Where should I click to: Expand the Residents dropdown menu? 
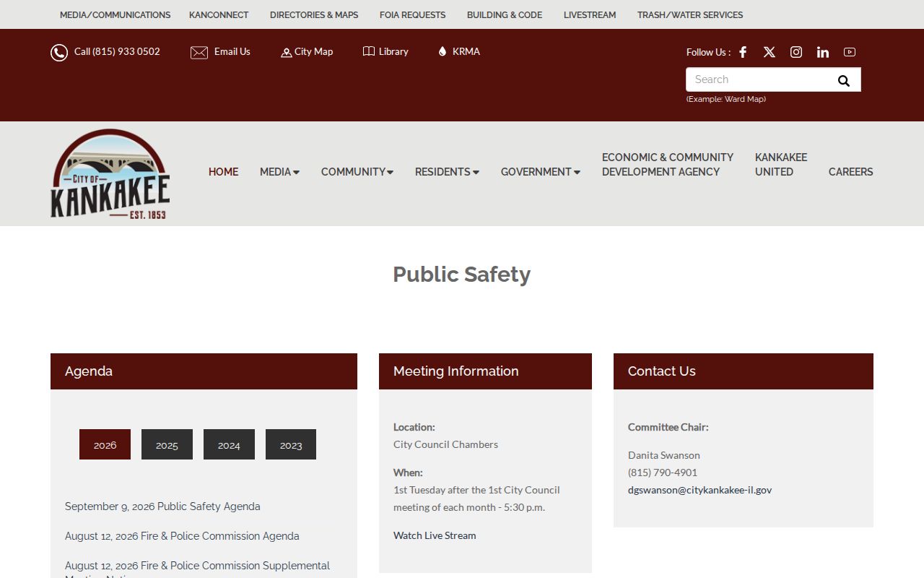pyautogui.click(x=447, y=172)
